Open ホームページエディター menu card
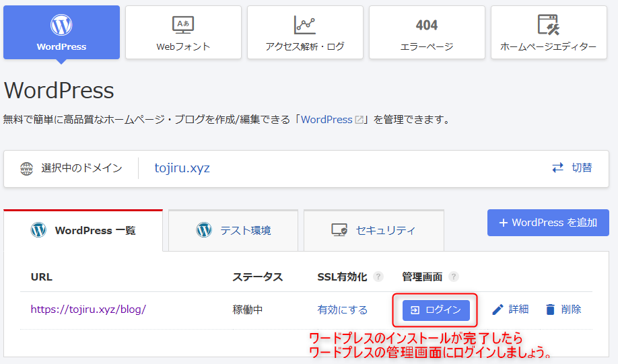 pyautogui.click(x=549, y=32)
